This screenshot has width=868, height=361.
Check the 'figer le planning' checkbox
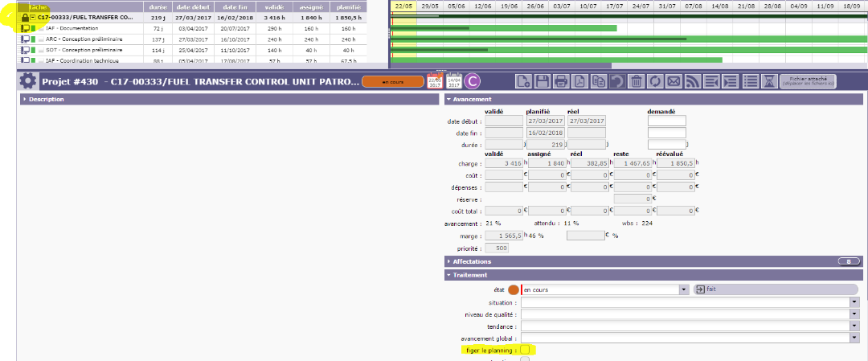coord(525,351)
